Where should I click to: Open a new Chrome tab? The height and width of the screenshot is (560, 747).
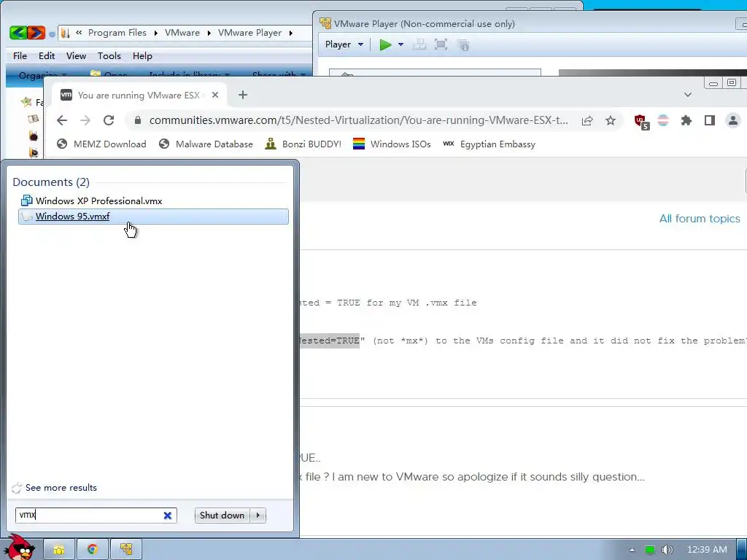click(243, 95)
